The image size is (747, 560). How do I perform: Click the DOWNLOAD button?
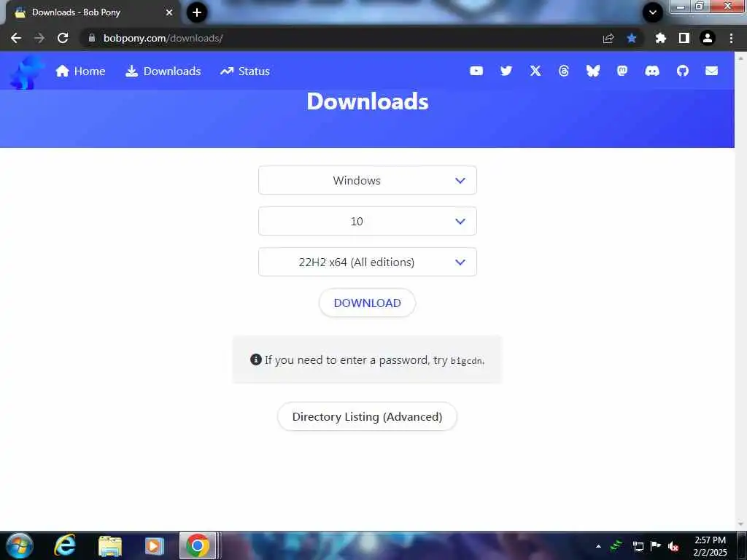pos(368,303)
